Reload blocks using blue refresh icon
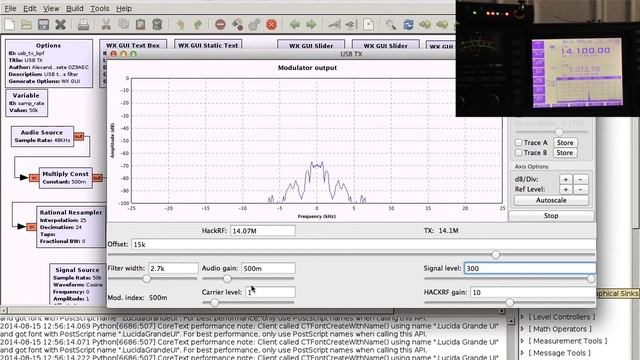The width and height of the screenshot is (640, 360). (408, 24)
